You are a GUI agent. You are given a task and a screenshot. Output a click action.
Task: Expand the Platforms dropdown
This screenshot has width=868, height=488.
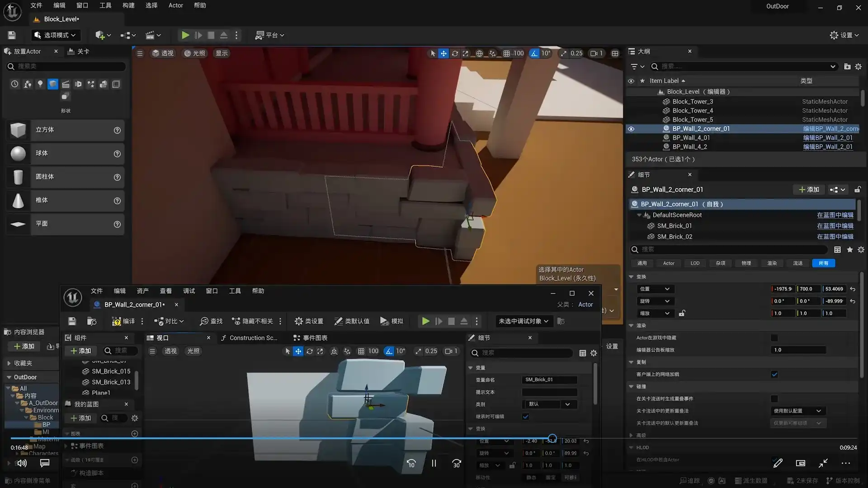[270, 35]
